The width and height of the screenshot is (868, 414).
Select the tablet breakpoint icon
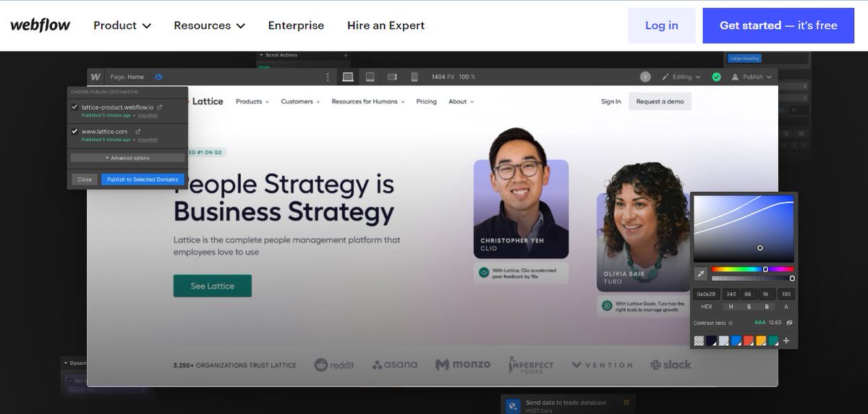point(370,77)
